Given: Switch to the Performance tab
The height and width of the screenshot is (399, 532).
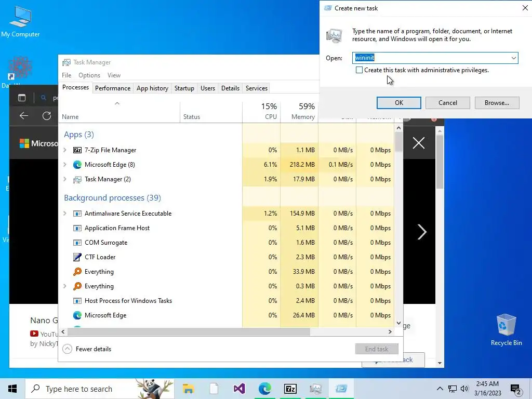Looking at the screenshot, I should [x=113, y=88].
